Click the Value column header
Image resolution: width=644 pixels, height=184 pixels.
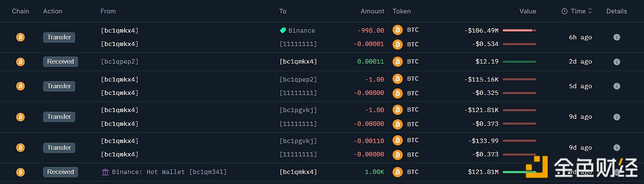click(527, 11)
